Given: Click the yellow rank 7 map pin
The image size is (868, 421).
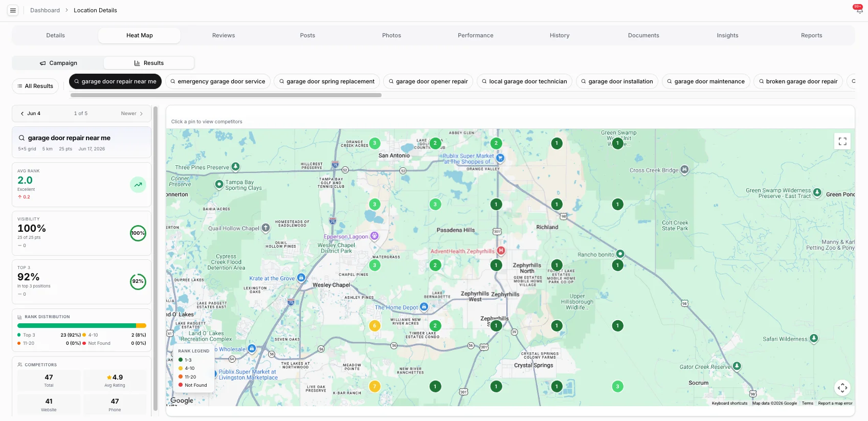Looking at the screenshot, I should pyautogui.click(x=374, y=386).
